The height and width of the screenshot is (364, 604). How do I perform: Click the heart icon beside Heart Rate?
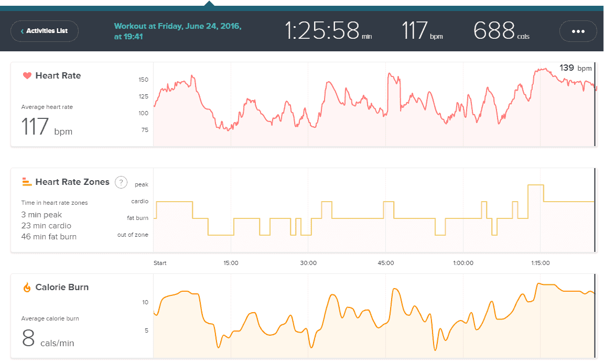pyautogui.click(x=27, y=75)
